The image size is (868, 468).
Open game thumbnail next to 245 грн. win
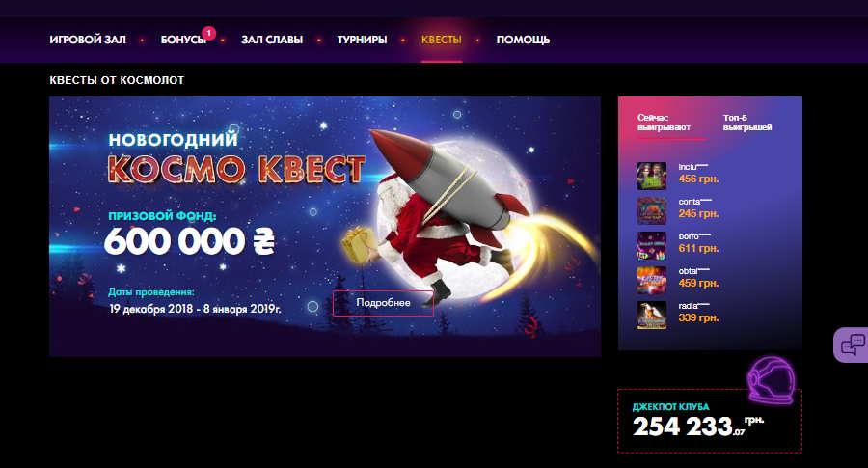click(x=652, y=210)
